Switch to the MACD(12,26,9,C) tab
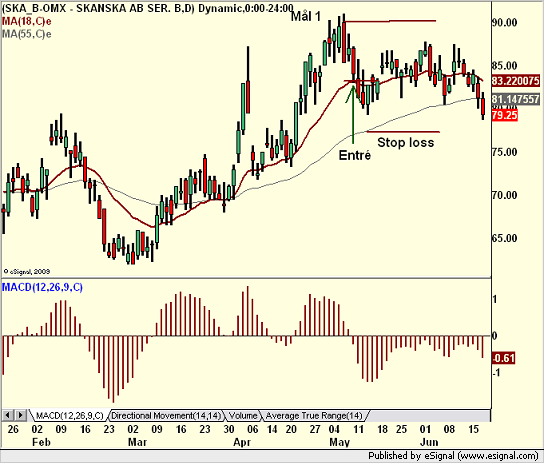This screenshot has width=544, height=463. 69,415
